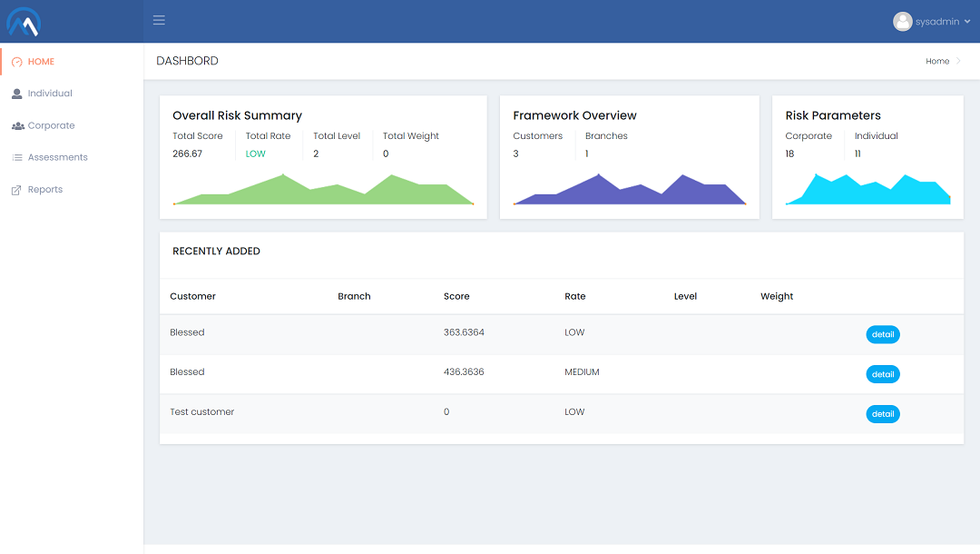Click the MEDIUM rate cell
The image size is (980, 554).
582,371
